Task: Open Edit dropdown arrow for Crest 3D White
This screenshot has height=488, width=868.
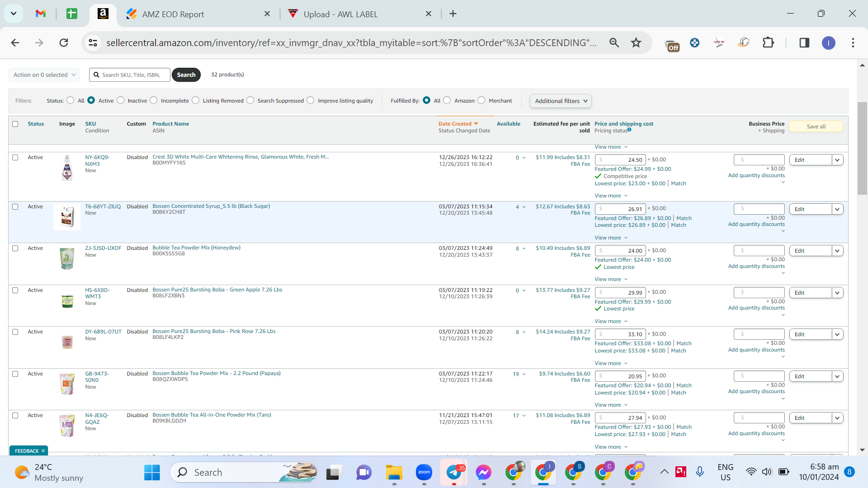Action: pyautogui.click(x=838, y=160)
